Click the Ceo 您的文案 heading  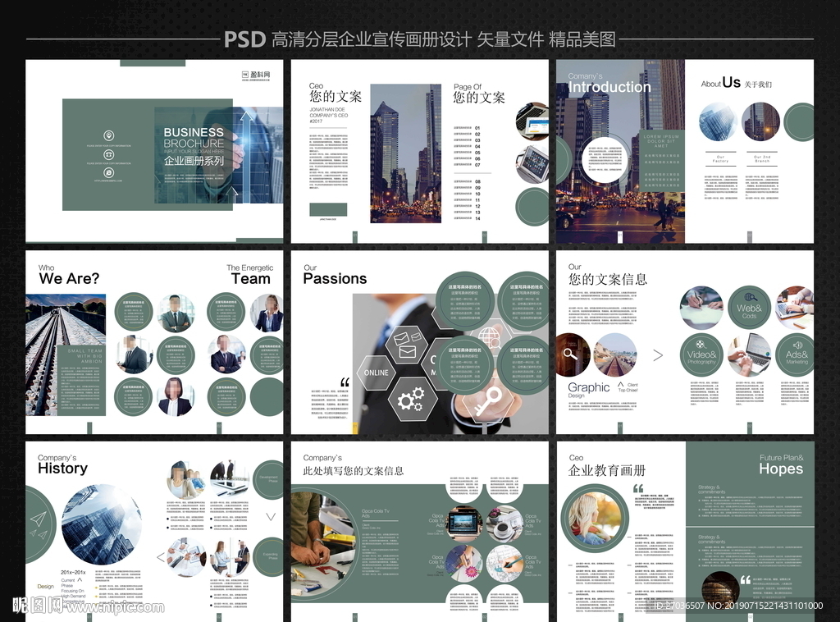point(336,93)
